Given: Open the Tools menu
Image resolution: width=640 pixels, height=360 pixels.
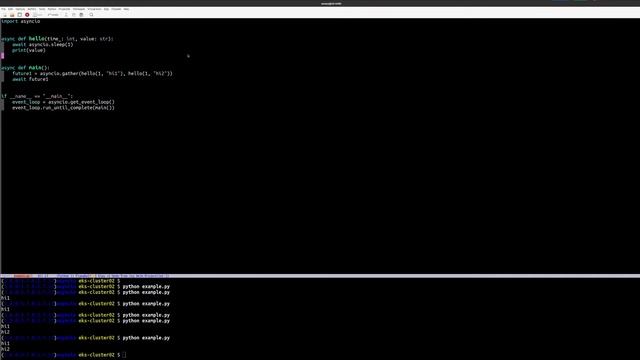Looking at the screenshot, I should click(x=42, y=9).
